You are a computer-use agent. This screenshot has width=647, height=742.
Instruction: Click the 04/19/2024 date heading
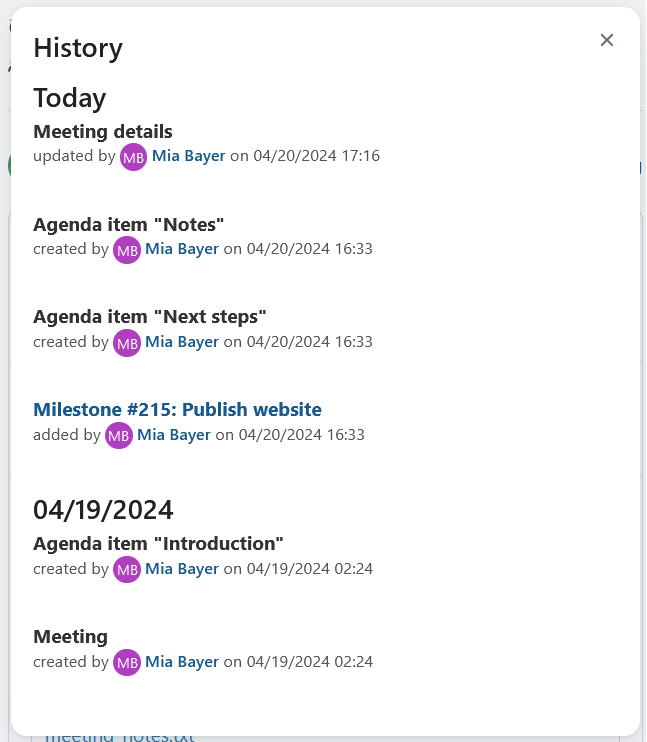(x=103, y=510)
